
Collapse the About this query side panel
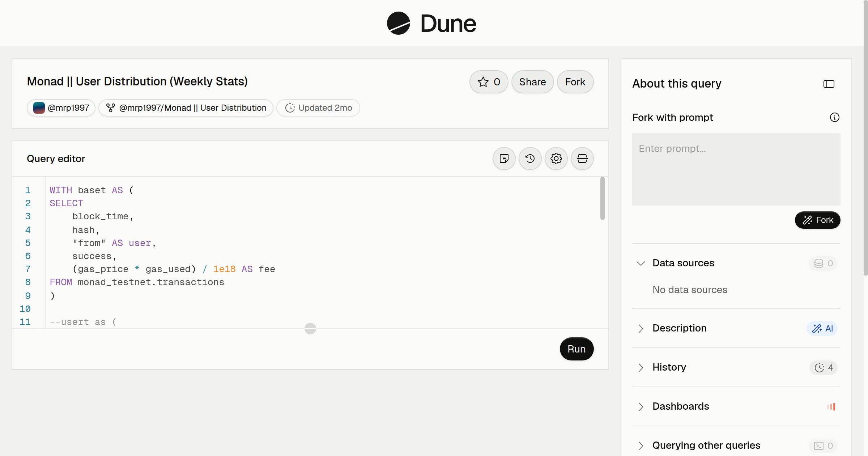pyautogui.click(x=829, y=84)
